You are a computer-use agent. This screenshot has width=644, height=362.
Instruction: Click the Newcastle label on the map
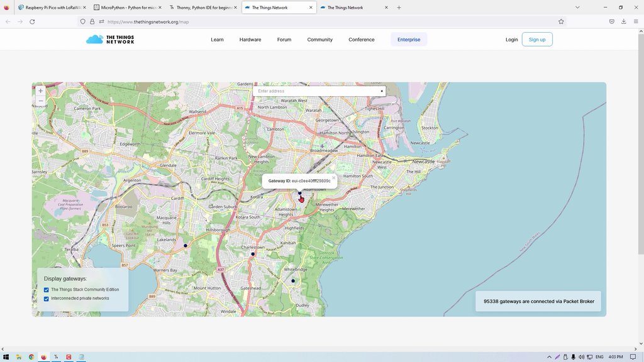click(x=423, y=162)
